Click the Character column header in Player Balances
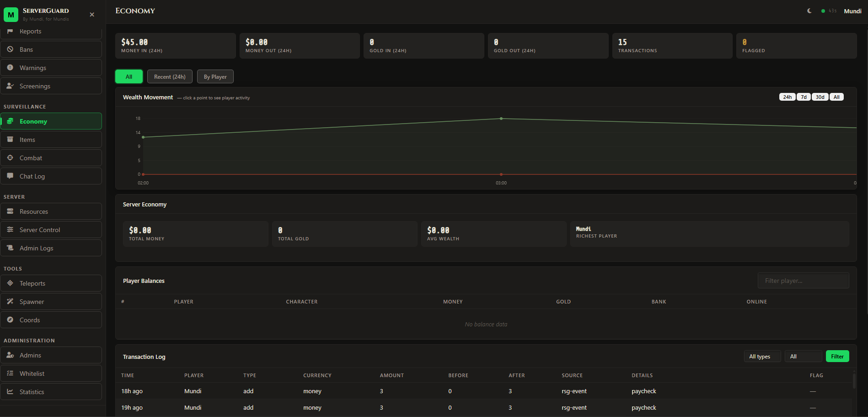This screenshot has height=417, width=868. coord(302,302)
